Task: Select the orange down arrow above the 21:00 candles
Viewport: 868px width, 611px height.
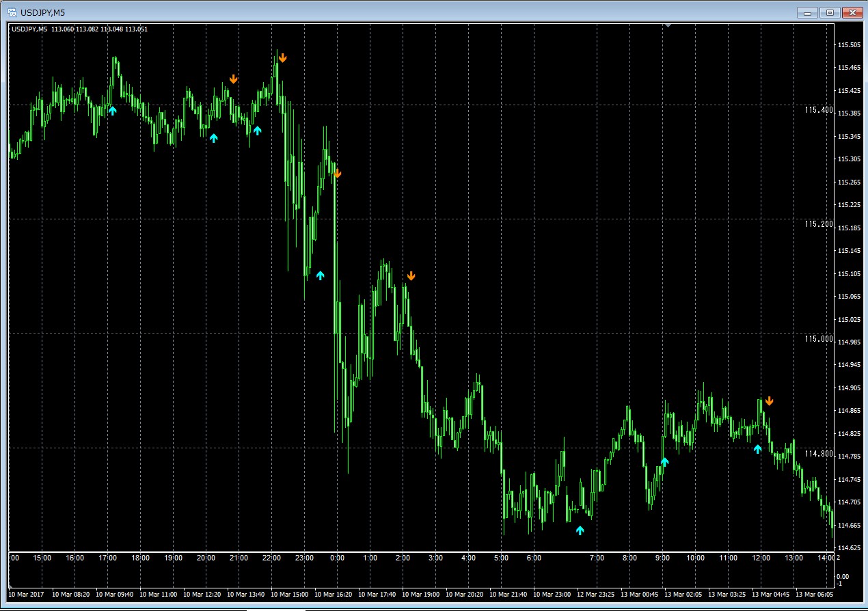Action: pos(234,79)
